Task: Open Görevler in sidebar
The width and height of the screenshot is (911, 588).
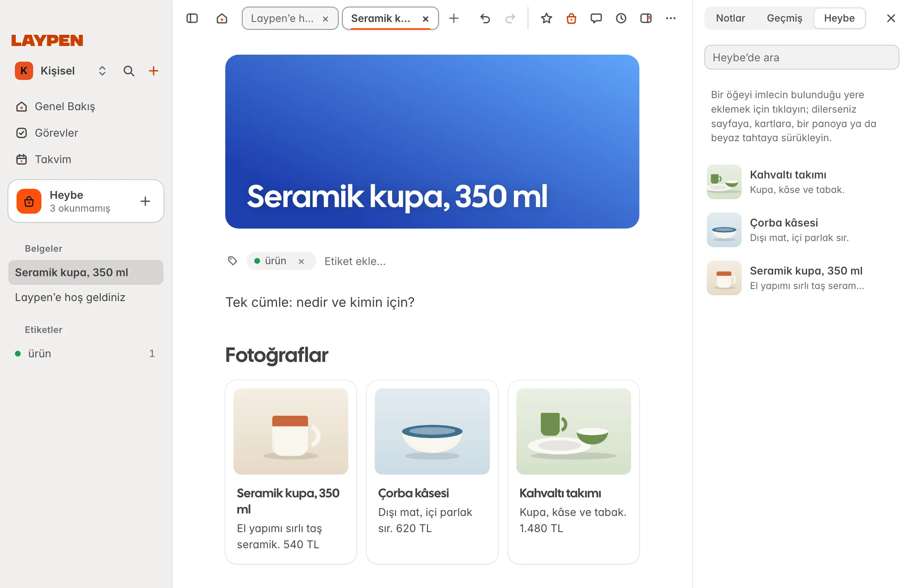Action: click(86, 133)
